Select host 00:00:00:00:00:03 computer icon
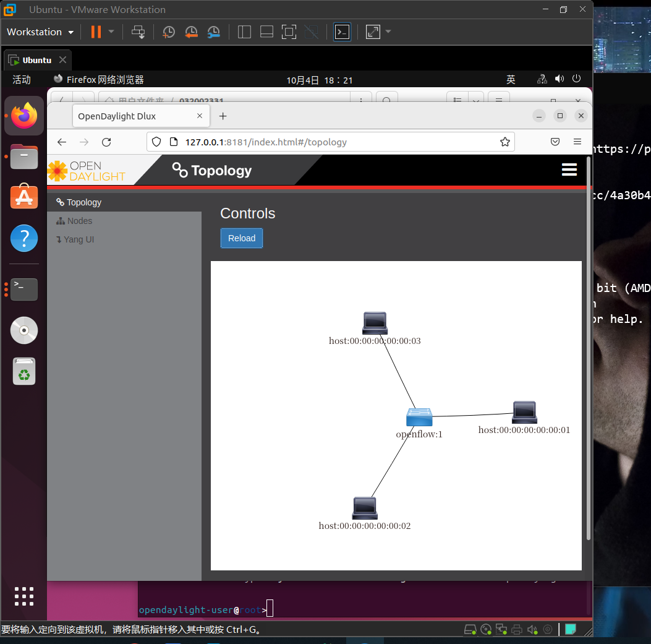This screenshot has height=644, width=651. pos(375,324)
